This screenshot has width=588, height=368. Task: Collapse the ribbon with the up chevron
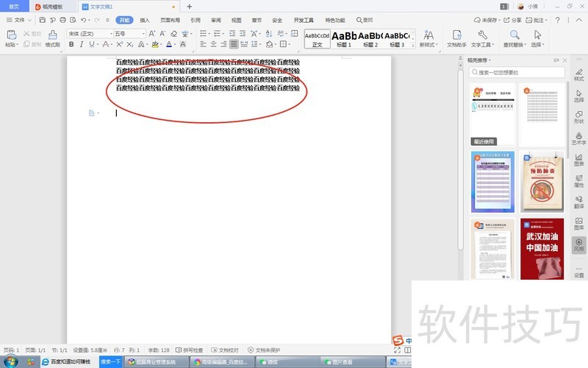pyautogui.click(x=579, y=20)
